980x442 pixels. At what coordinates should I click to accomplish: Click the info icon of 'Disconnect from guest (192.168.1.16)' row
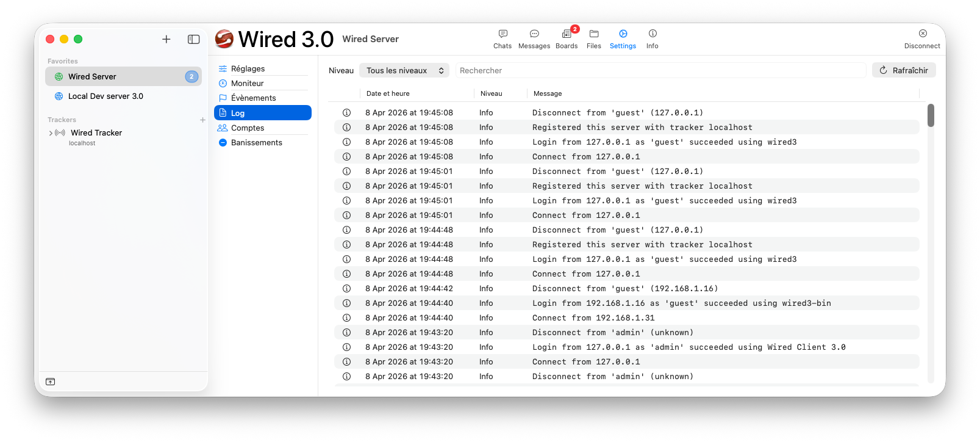(346, 289)
